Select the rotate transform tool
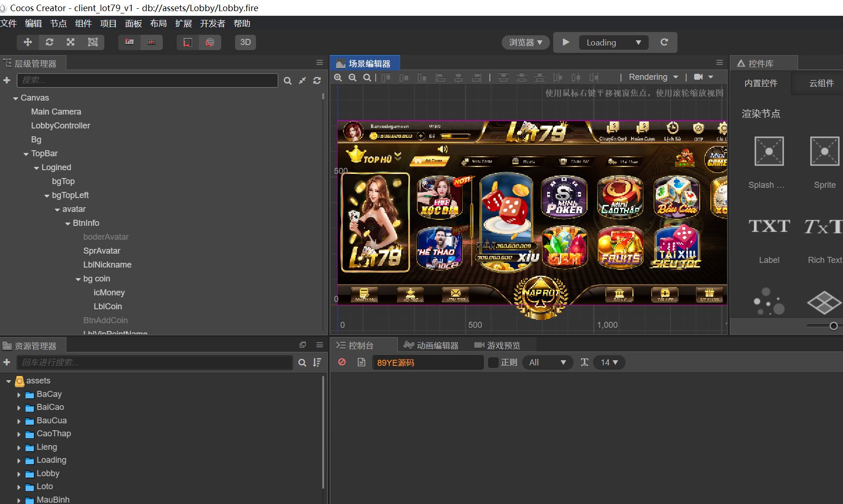Image resolution: width=843 pixels, height=504 pixels. click(49, 42)
